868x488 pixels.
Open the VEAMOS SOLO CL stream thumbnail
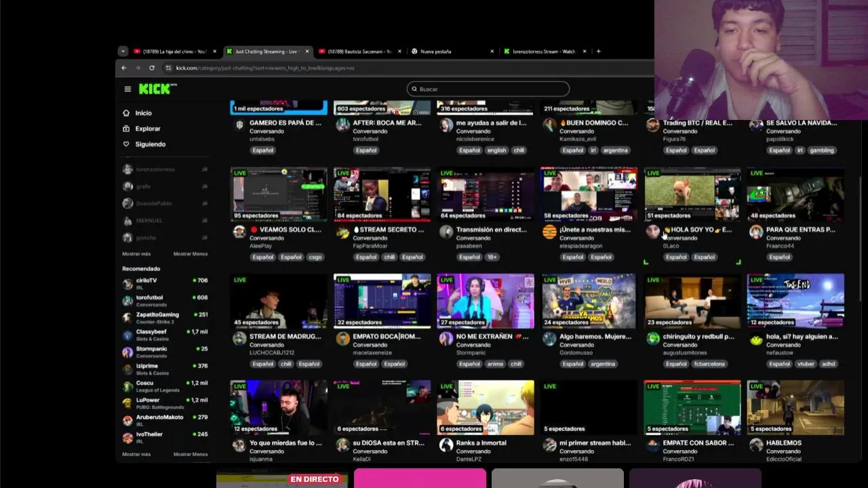[x=279, y=195]
